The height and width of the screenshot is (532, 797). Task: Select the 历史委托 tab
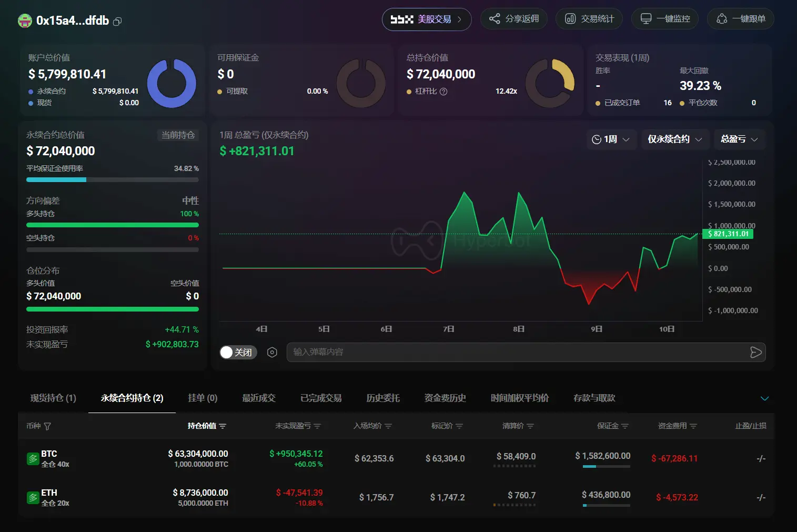point(383,398)
